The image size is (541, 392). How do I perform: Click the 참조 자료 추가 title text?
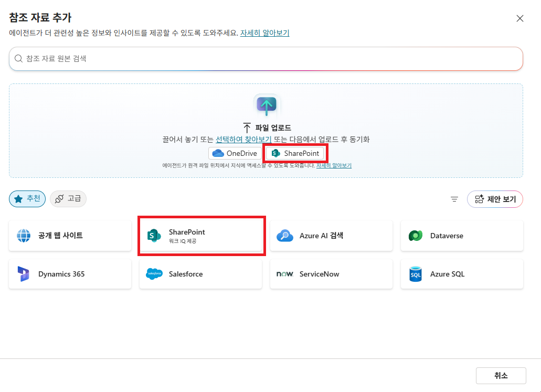(x=40, y=18)
